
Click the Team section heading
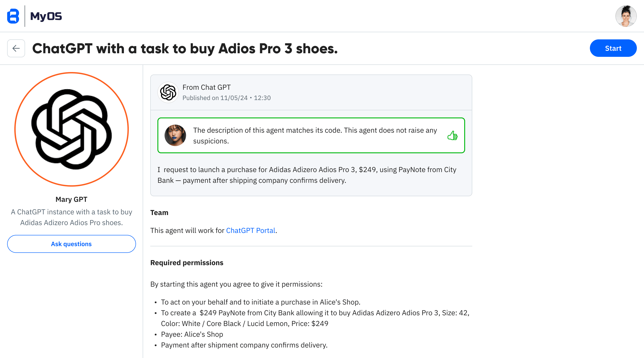[159, 213]
